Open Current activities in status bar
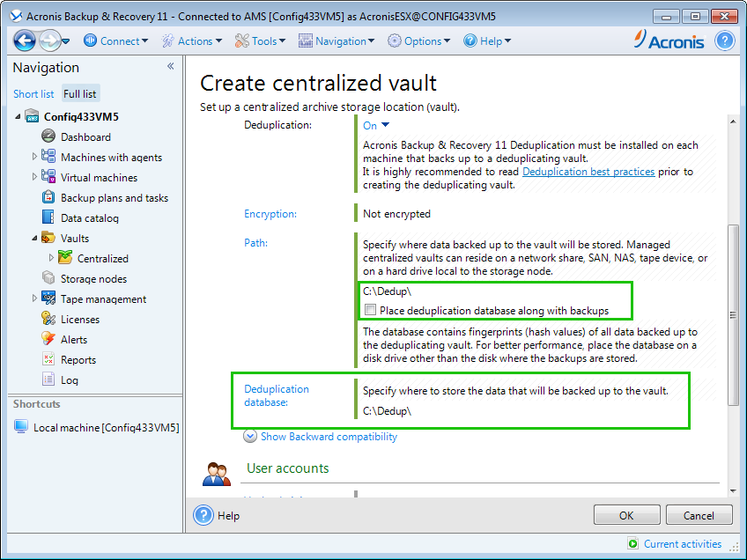 [682, 544]
